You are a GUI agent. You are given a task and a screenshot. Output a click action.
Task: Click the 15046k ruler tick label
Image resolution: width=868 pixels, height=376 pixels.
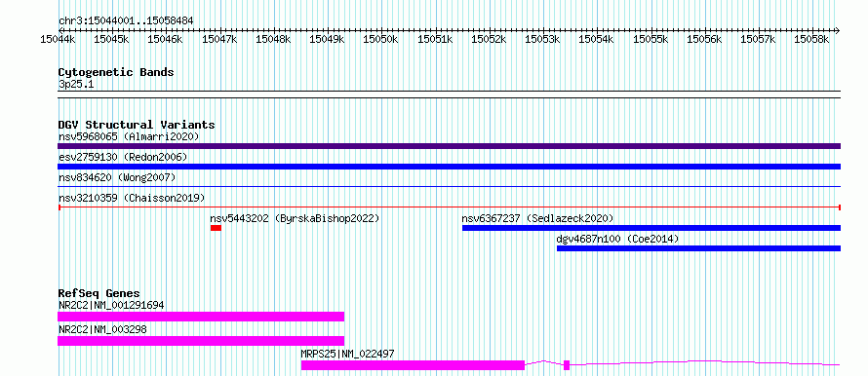(165, 39)
